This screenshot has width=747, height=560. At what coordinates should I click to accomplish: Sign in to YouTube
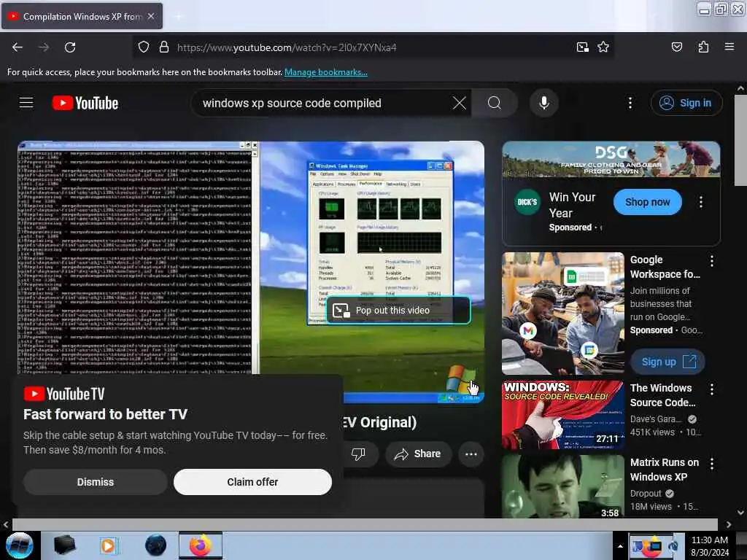coord(686,103)
